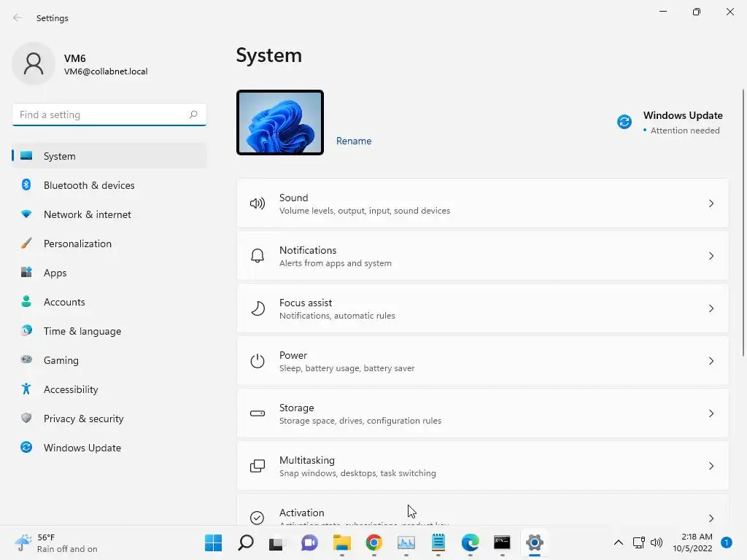Select System in the sidebar
This screenshot has width=747, height=560.
coord(109,156)
